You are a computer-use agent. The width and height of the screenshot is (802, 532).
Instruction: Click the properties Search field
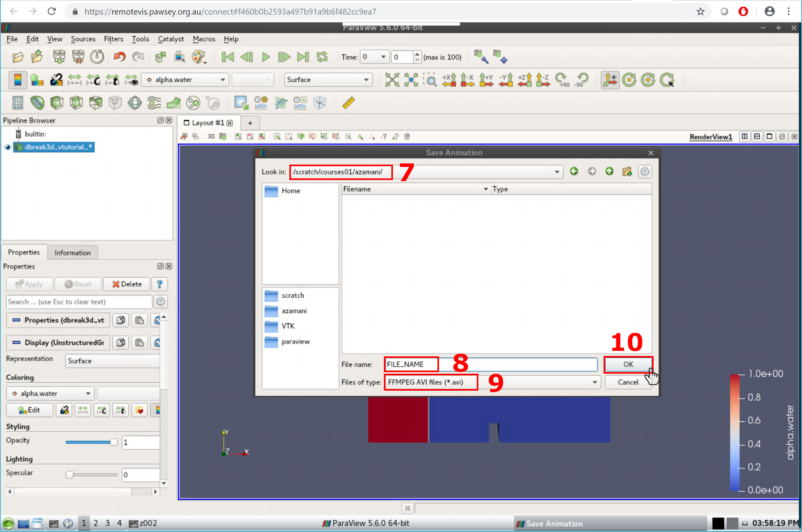click(x=79, y=302)
